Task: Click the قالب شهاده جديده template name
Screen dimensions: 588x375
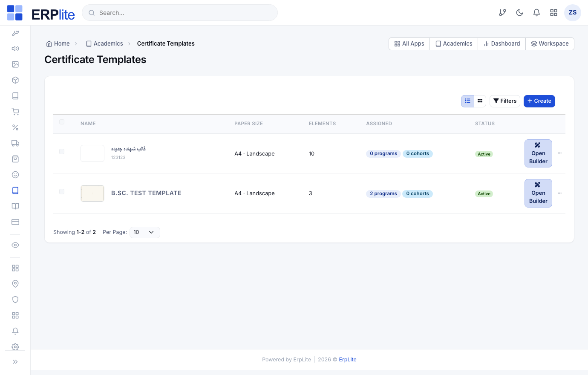Action: (128, 149)
